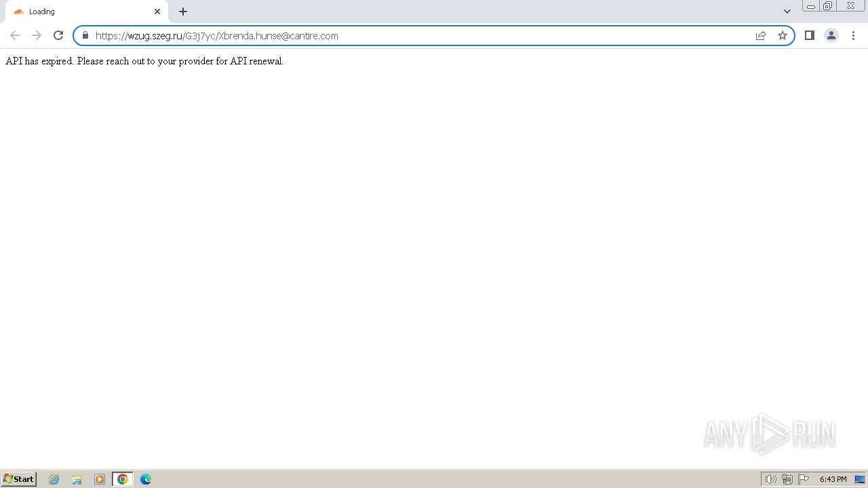
Task: Open File Explorer from taskbar
Action: click(77, 479)
